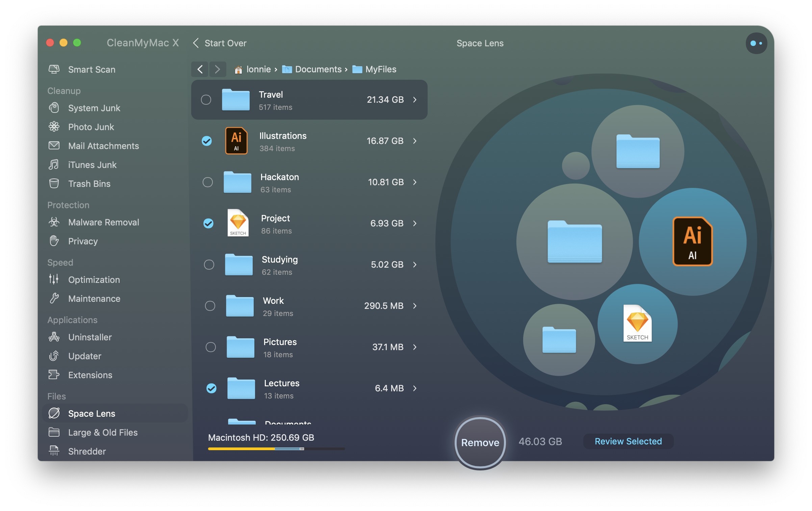Expand Travel folder with its chevron
The image size is (812, 511).
click(415, 100)
